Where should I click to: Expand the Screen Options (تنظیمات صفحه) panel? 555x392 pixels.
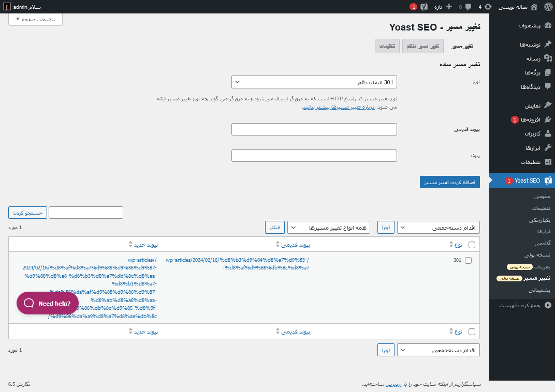(x=35, y=20)
